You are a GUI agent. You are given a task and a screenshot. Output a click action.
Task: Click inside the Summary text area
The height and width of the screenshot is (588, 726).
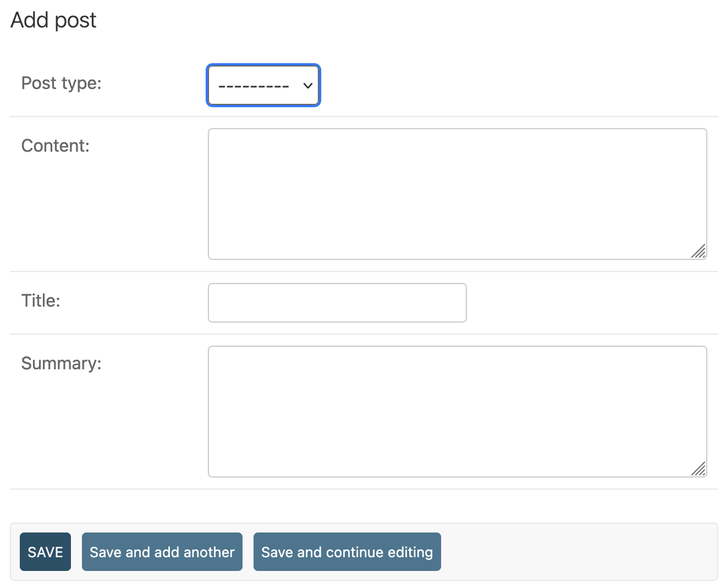point(457,412)
